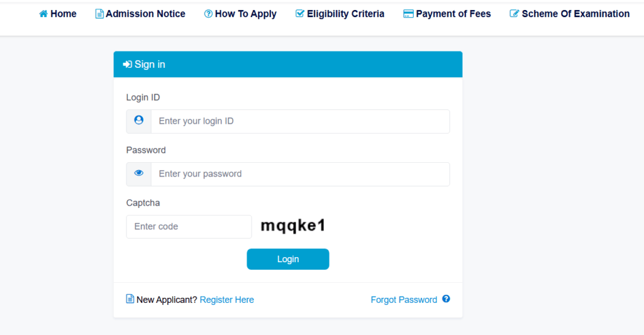
Task: Click the Scheme Of Examination edit icon
Action: pyautogui.click(x=514, y=14)
